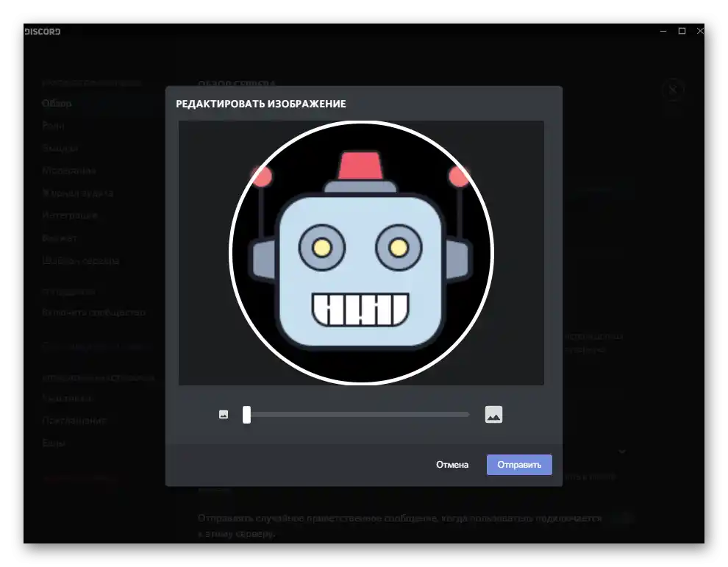Click the robot image crop preview
Viewport: 728px width, 567px height.
[x=361, y=253]
